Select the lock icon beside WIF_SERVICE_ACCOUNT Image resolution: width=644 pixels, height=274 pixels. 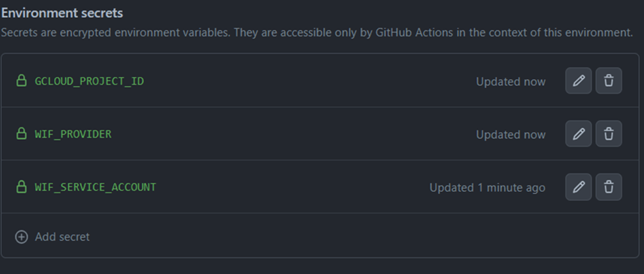tap(21, 187)
